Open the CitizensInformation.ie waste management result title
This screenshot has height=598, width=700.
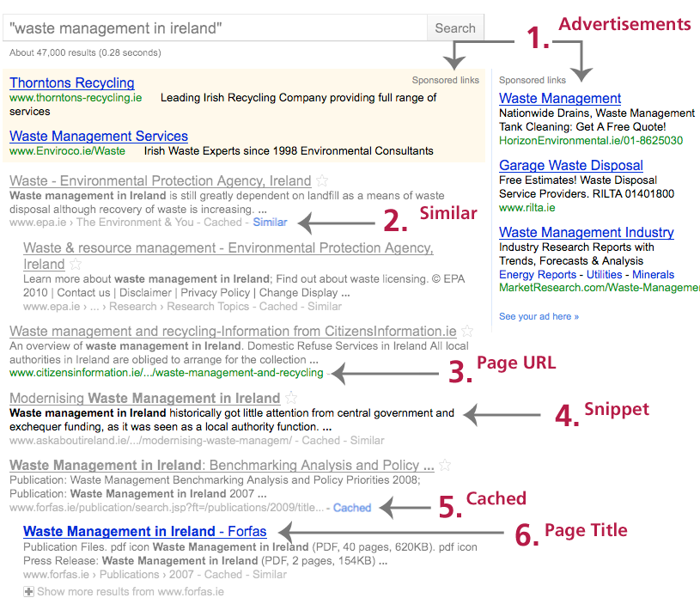pos(233,331)
